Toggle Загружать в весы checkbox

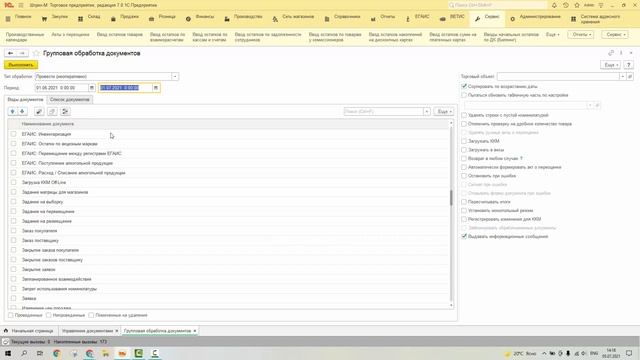pos(464,150)
